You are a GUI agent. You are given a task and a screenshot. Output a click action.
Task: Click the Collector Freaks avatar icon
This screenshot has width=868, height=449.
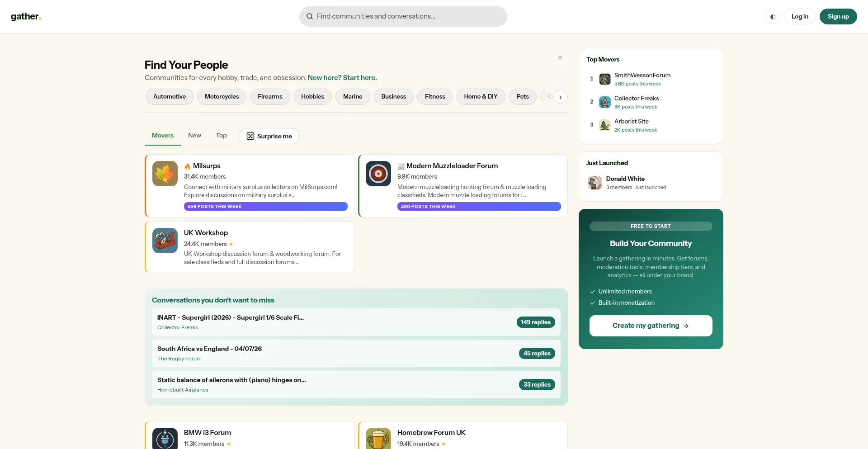click(605, 102)
